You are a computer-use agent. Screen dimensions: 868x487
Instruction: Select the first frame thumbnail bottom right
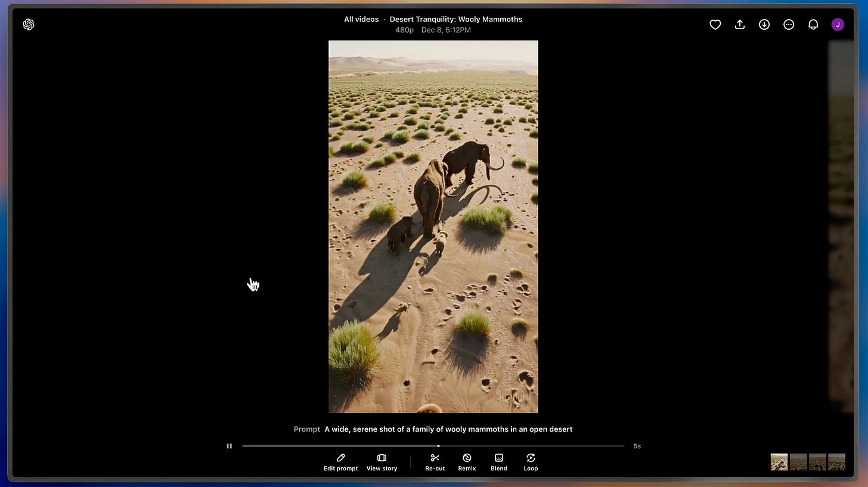(779, 462)
